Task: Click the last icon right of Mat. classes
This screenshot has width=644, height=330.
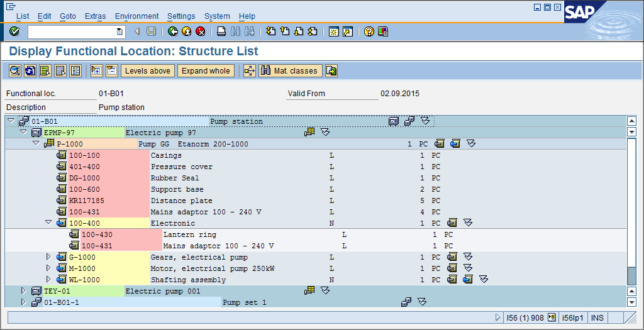Action: [x=331, y=70]
